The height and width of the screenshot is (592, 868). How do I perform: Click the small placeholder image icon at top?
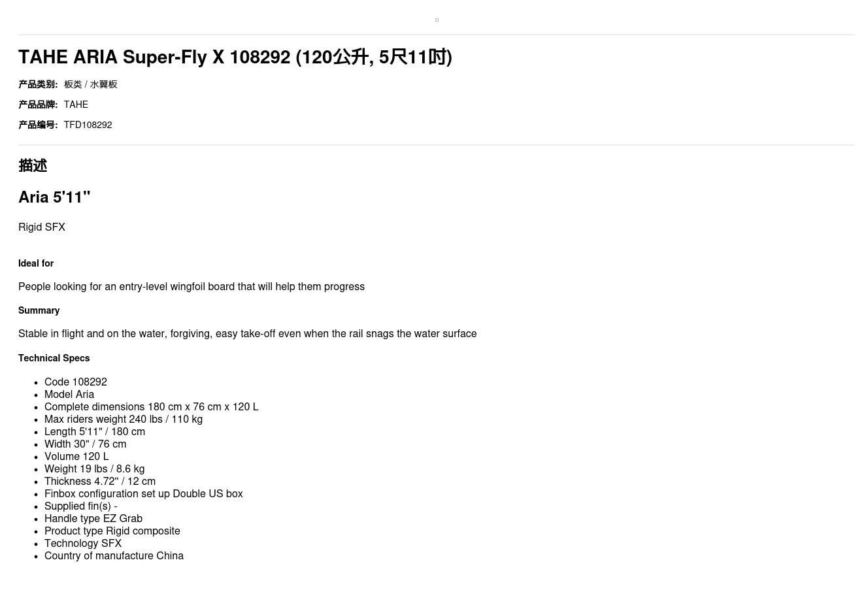437,20
